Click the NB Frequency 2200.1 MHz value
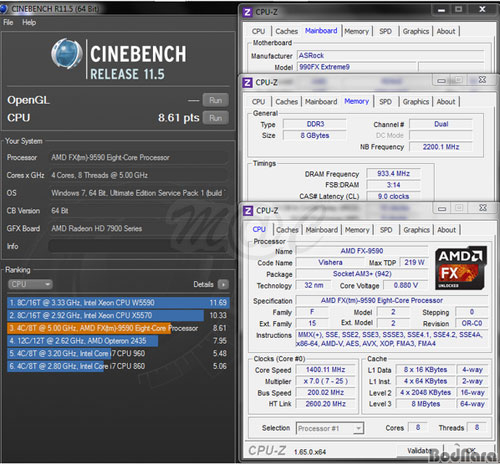 point(441,147)
